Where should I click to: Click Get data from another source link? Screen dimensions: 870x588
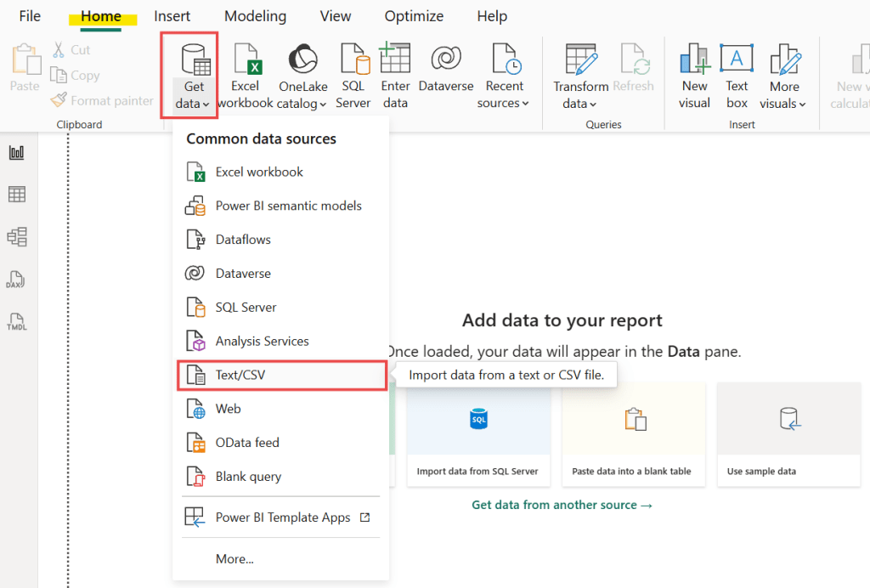(x=562, y=505)
